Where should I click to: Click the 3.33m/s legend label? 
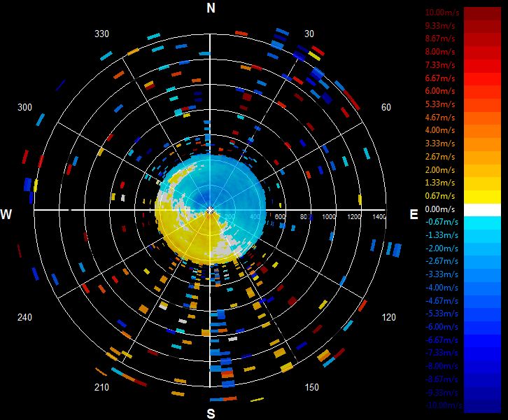[440, 143]
